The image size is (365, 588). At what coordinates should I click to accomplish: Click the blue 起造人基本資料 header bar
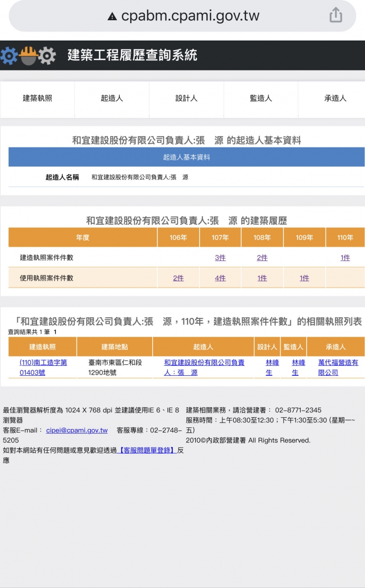tap(186, 157)
